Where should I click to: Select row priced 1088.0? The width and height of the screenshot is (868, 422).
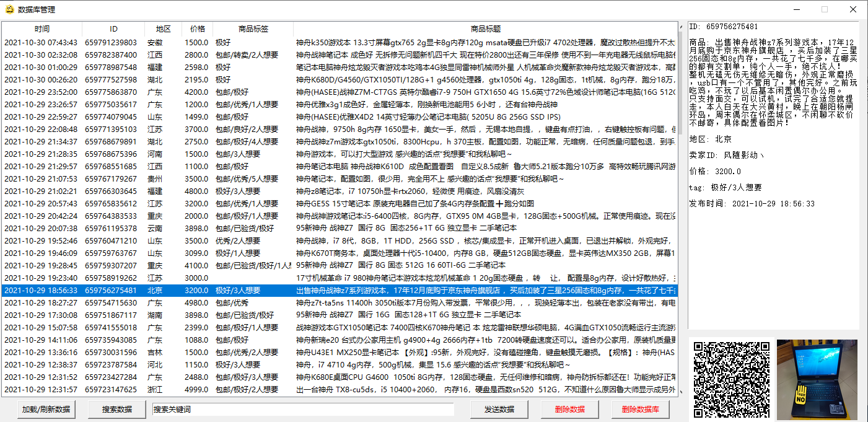click(340, 340)
